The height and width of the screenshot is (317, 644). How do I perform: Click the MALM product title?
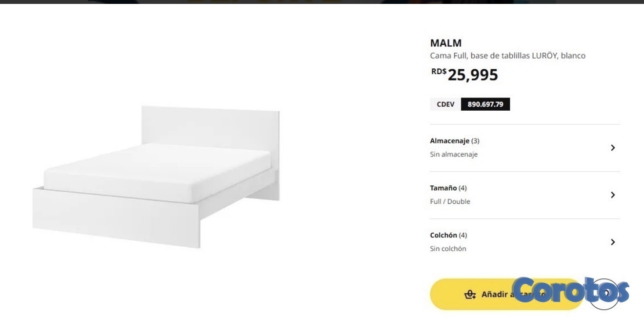click(445, 43)
